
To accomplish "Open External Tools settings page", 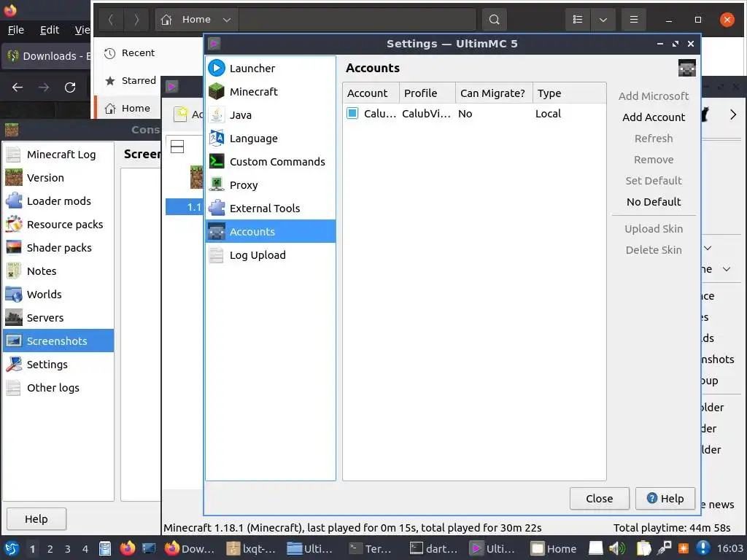I will pyautogui.click(x=270, y=208).
